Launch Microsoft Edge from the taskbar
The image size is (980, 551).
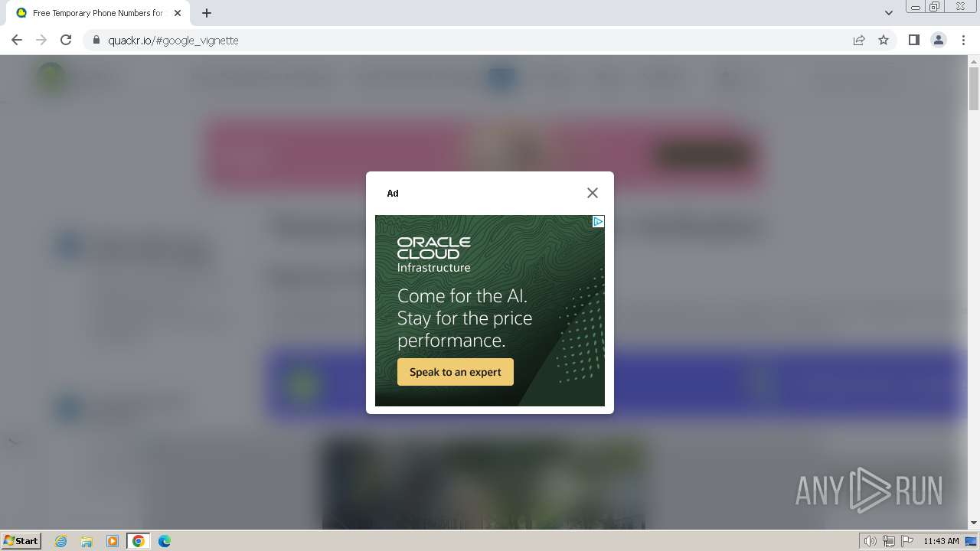(x=165, y=541)
